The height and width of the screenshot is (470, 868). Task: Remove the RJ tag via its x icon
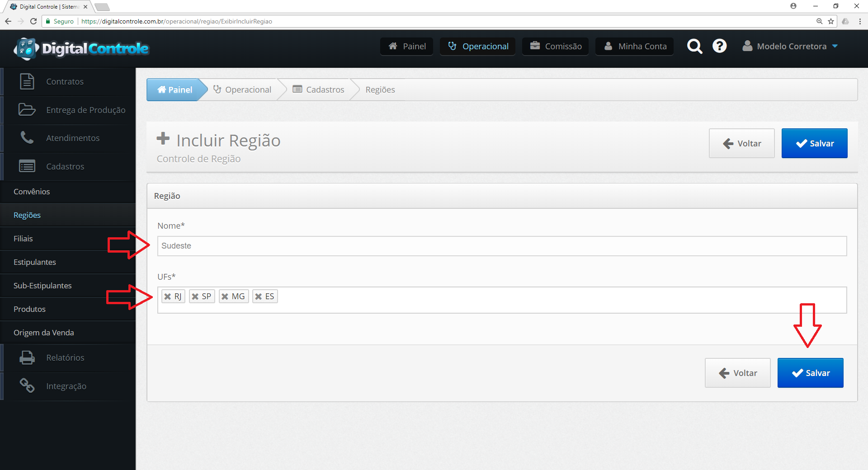tap(168, 296)
